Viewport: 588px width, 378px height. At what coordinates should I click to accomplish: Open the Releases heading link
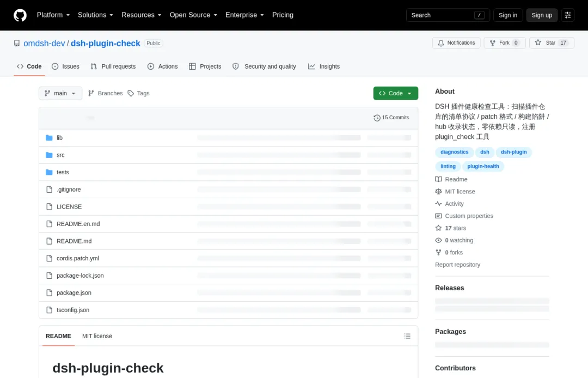coord(449,288)
